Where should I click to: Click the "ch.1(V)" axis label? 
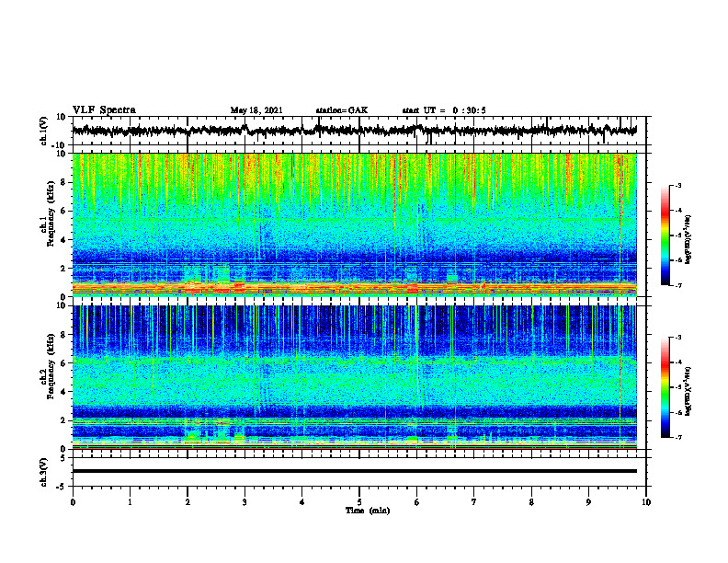pos(44,131)
